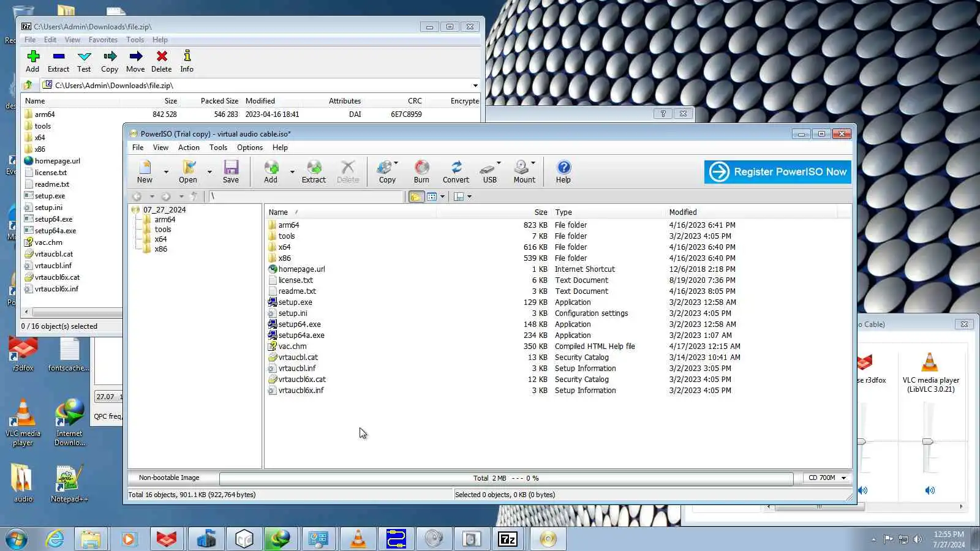980x551 pixels.
Task: Click the system tray volume speaker icon
Action: pos(918,539)
